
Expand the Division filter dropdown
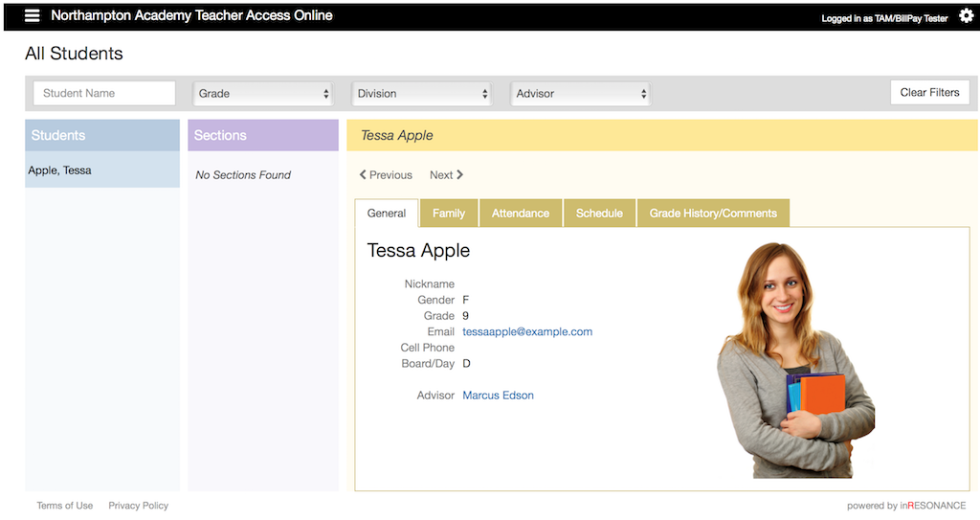tap(422, 94)
